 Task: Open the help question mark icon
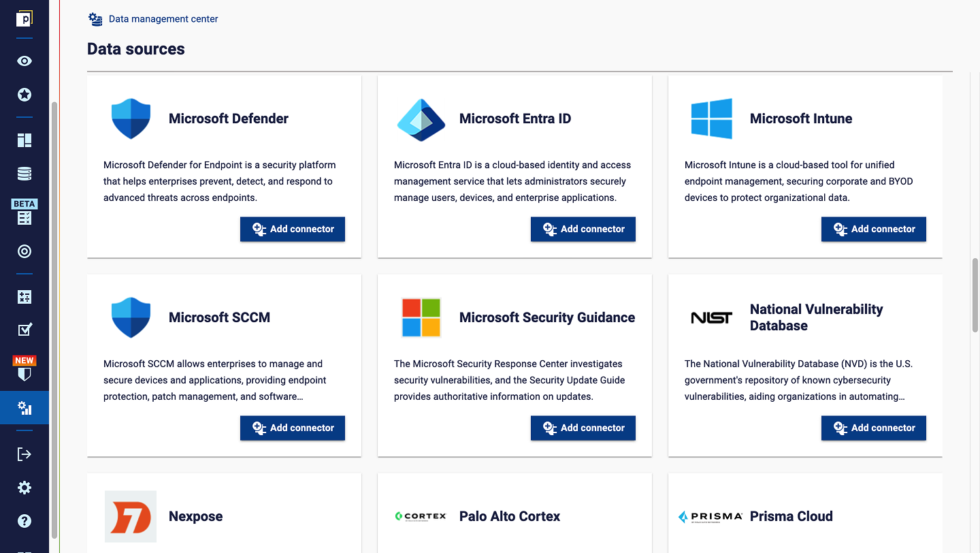pyautogui.click(x=24, y=522)
